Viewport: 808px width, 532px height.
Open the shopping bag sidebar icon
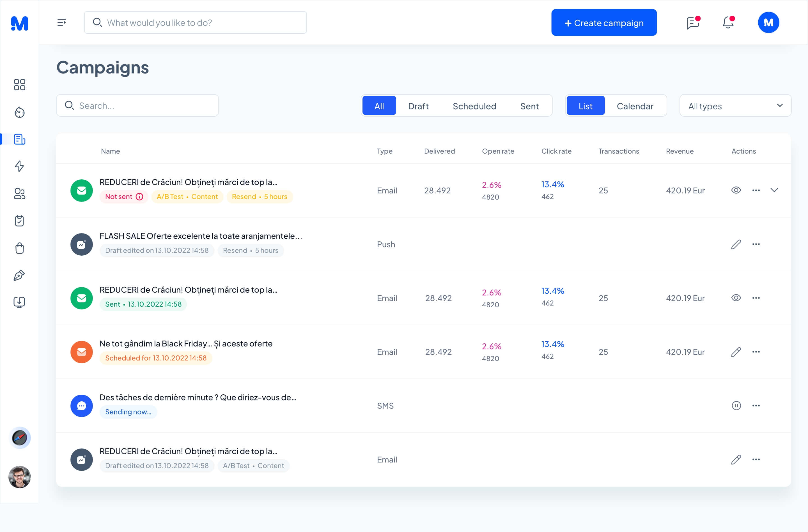[19, 248]
